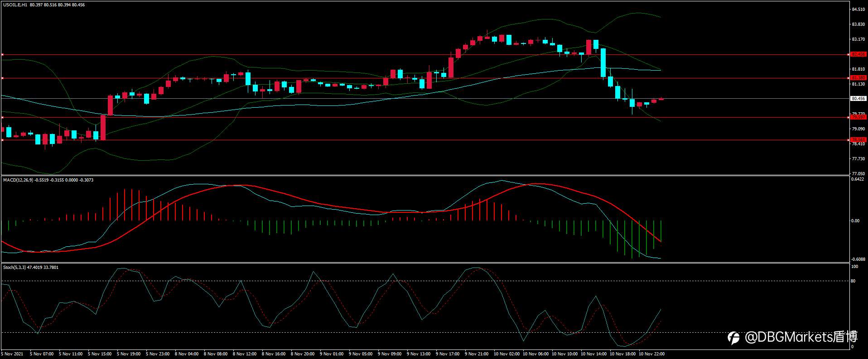Click the 10 Nov 10:00 time label
The height and width of the screenshot is (359, 868).
coord(564,354)
